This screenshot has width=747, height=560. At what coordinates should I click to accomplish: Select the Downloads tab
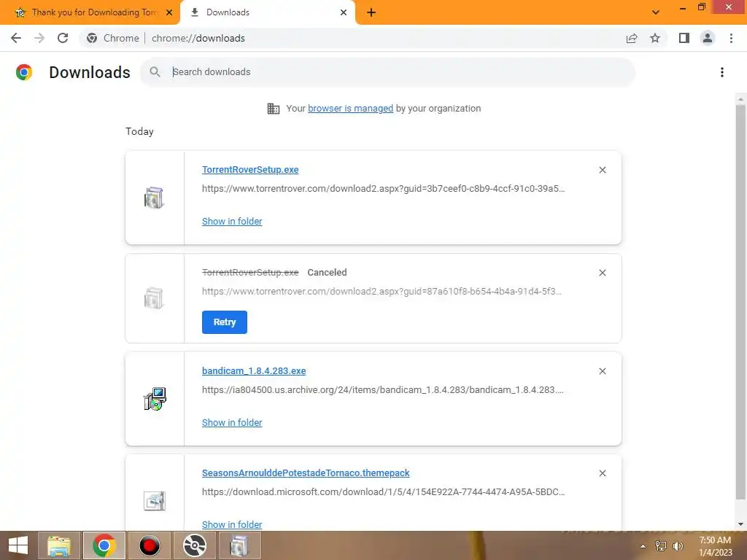pyautogui.click(x=267, y=12)
